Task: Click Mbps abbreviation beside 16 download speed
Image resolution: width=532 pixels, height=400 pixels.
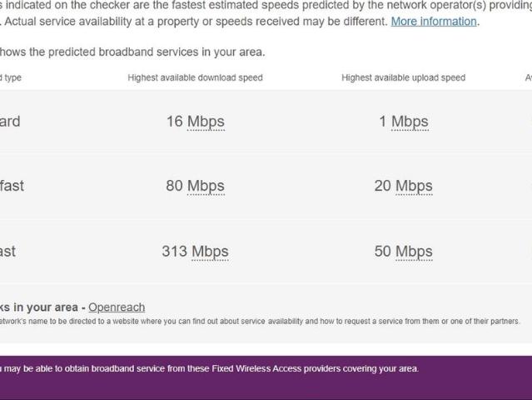Action: click(x=206, y=122)
